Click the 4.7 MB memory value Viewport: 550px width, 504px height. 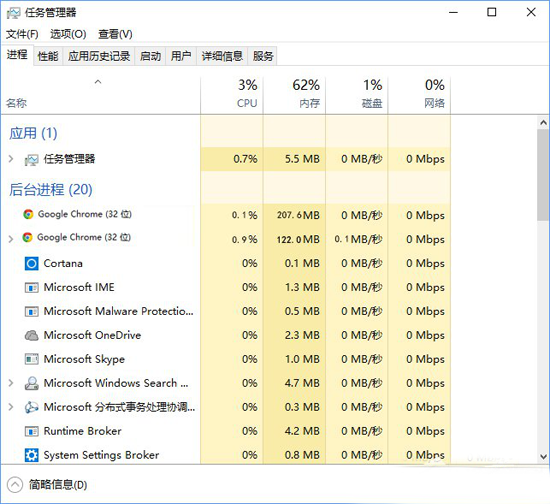click(x=302, y=383)
